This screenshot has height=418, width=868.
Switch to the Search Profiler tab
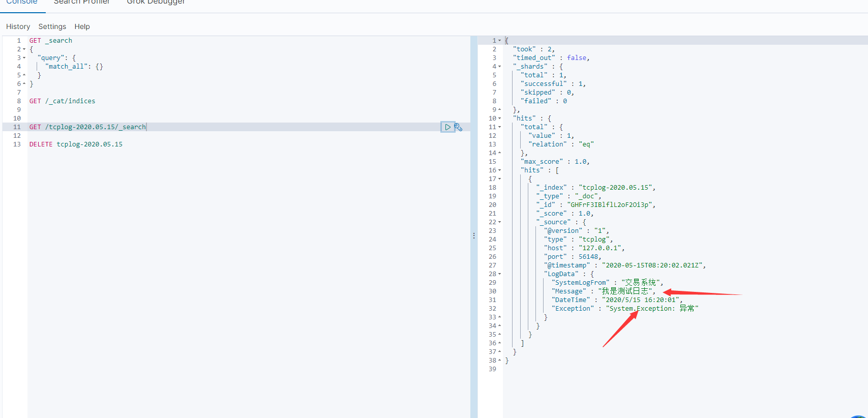point(82,3)
